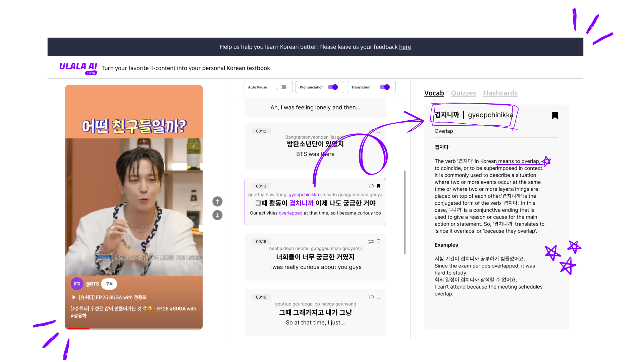Remove bookmark from the 겹치니까 vocab entry
644x362 pixels.
(x=555, y=116)
